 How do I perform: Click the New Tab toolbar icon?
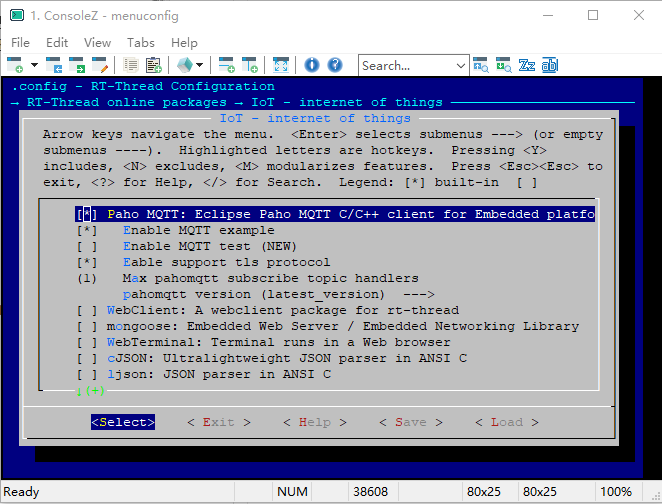pos(15,65)
